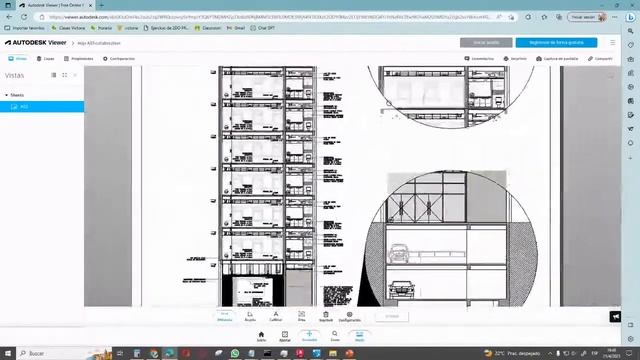Image resolution: width=640 pixels, height=360 pixels.
Task: Toggle the Medir measure tool
Action: coord(359,336)
